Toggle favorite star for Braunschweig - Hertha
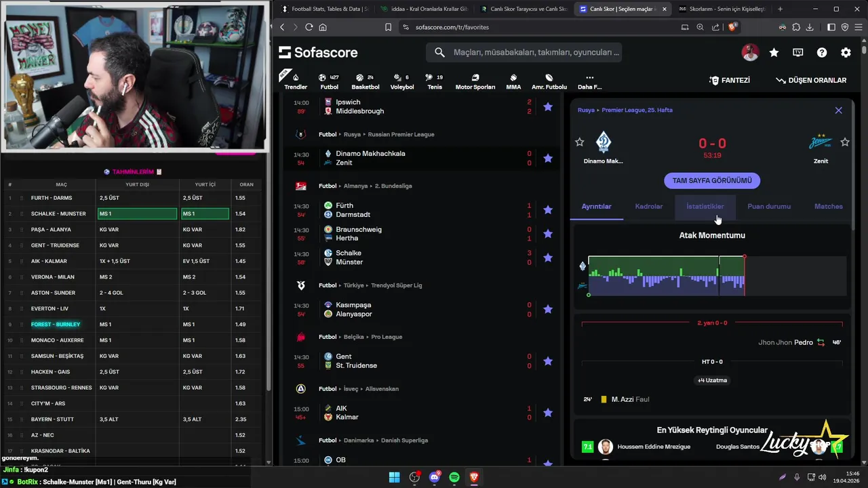Screen dimensions: 868x488 tap(548, 234)
